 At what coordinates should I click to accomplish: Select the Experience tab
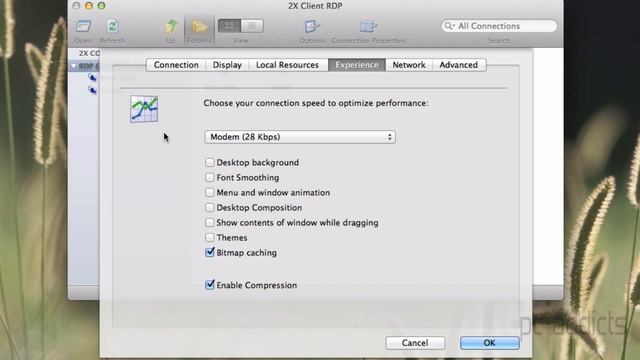tap(357, 65)
